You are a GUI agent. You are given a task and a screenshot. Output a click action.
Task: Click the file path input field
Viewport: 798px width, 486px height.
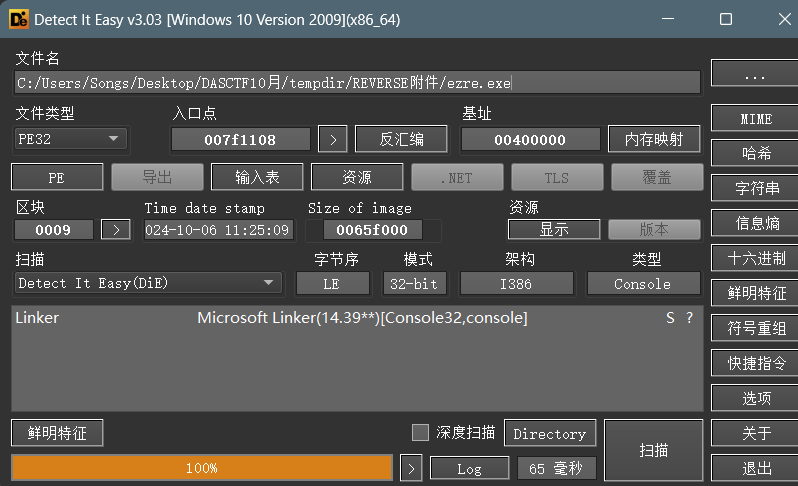coord(357,83)
